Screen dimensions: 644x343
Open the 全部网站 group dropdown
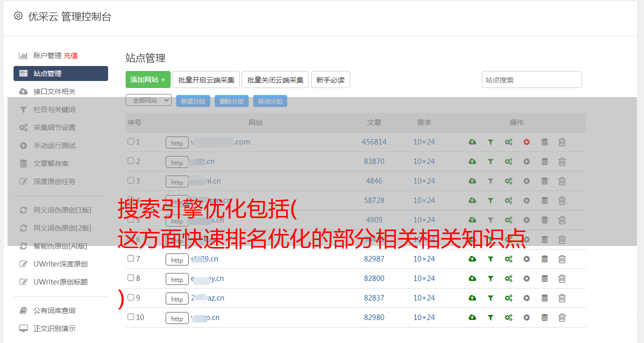[149, 100]
